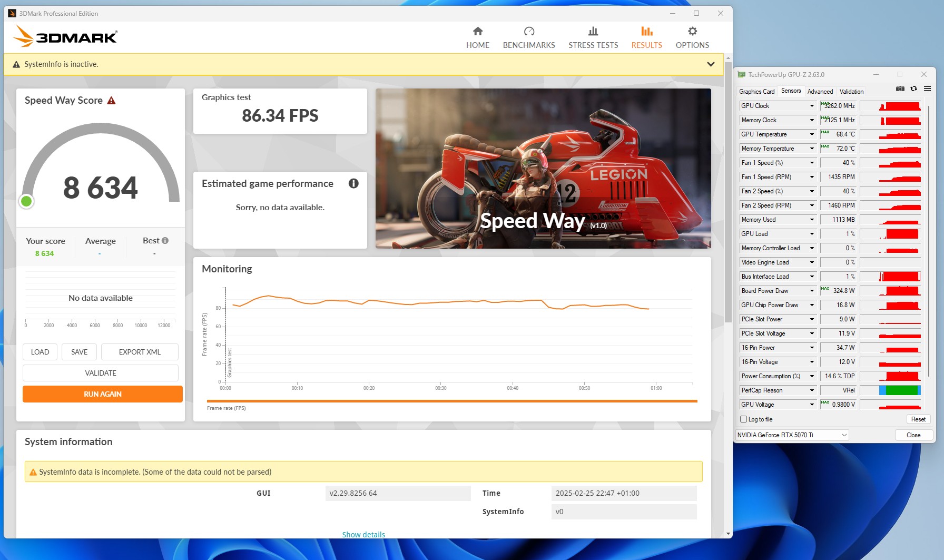Screen dimensions: 944x560
Task: Click the orange RUN AGAIN button
Action: click(x=103, y=394)
